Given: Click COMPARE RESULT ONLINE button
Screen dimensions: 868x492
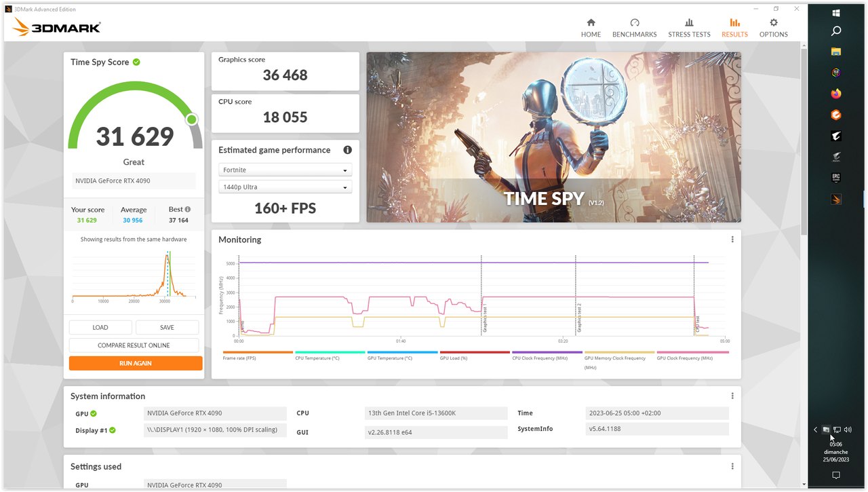Looking at the screenshot, I should point(134,345).
